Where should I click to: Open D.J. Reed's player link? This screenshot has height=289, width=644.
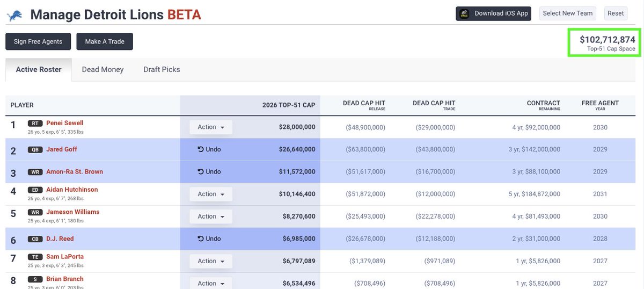click(60, 239)
